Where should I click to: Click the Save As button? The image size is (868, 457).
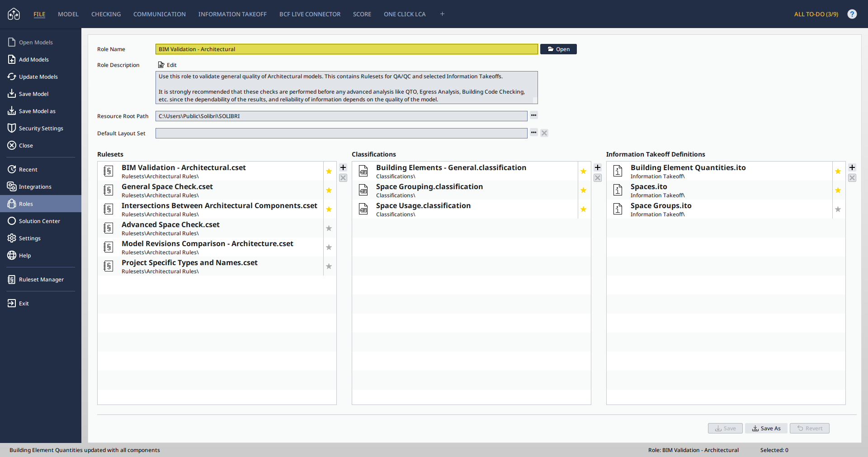[766, 428]
